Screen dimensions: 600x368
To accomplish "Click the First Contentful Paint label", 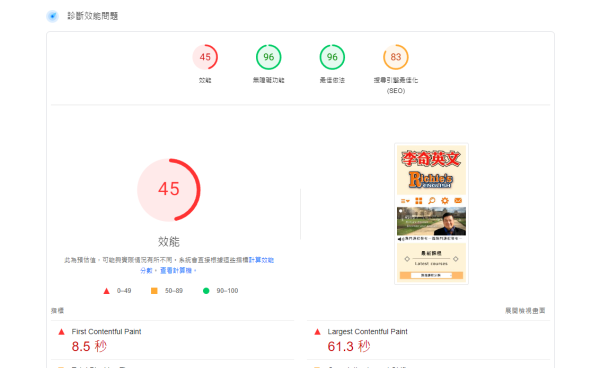I will tap(106, 332).
